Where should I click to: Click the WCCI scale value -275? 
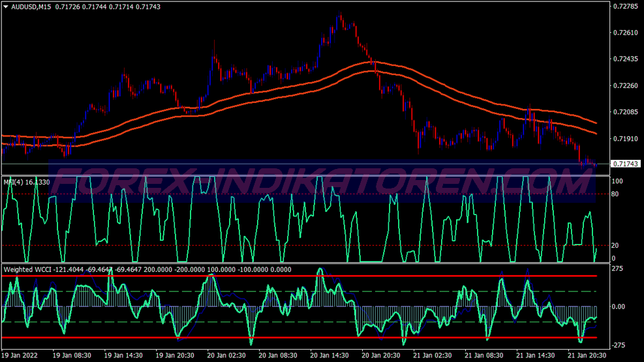point(619,345)
